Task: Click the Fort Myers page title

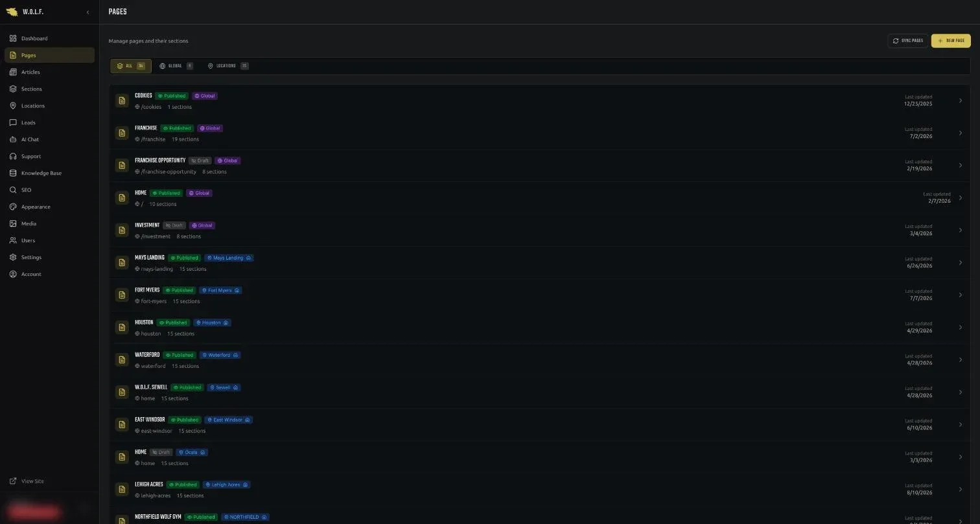Action: click(147, 290)
